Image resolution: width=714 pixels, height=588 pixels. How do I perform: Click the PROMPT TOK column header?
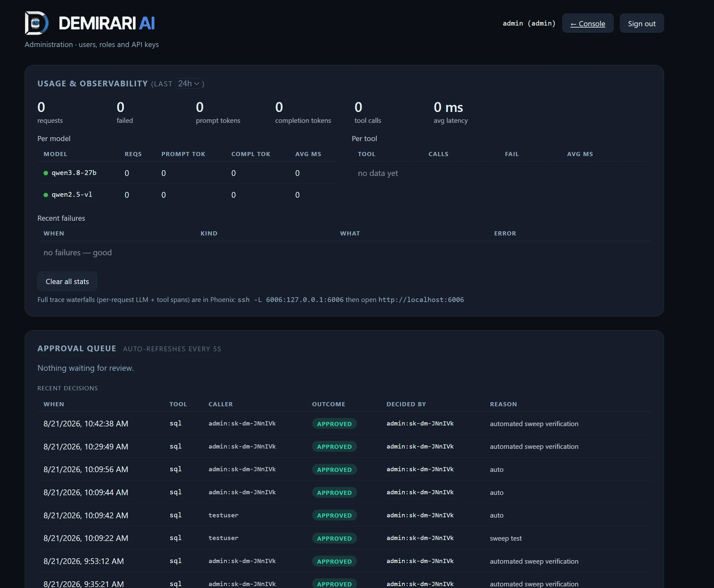pos(183,154)
